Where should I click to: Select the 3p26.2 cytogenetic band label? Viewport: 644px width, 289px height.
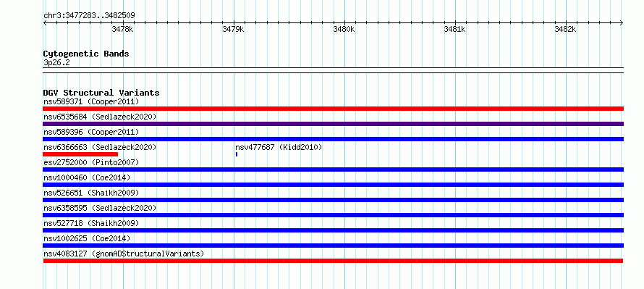[56, 63]
